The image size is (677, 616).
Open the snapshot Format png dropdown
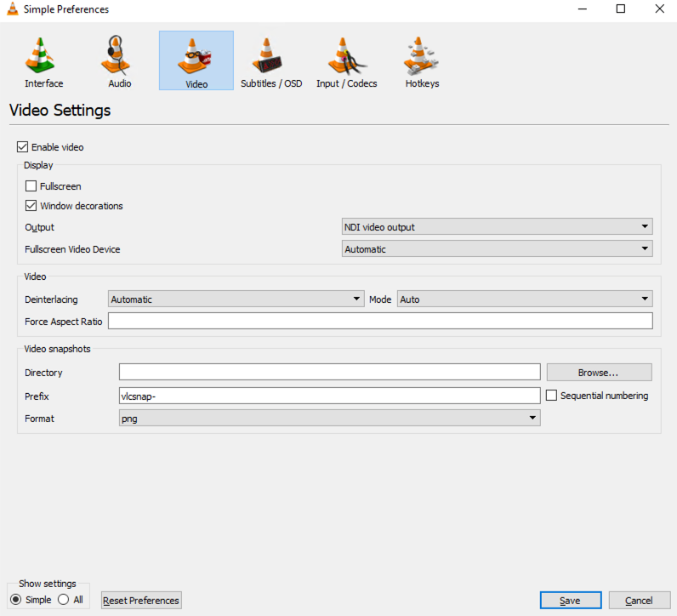tap(329, 419)
